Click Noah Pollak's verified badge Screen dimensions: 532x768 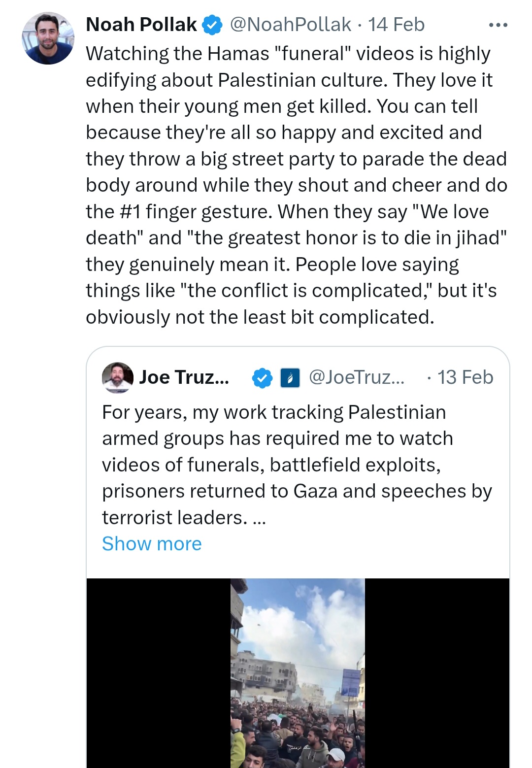click(212, 25)
